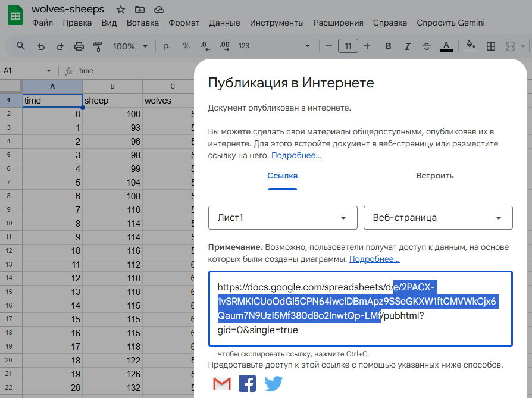
Task: Share link via Facebook icon
Action: (x=247, y=384)
